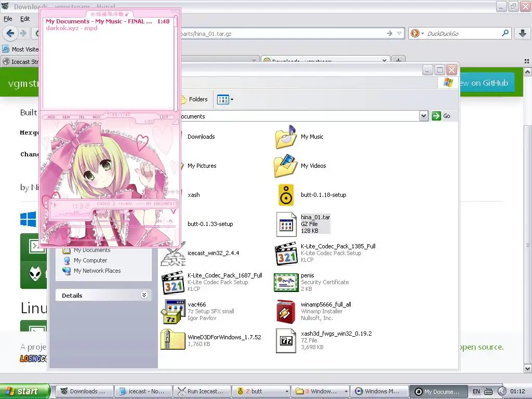The height and width of the screenshot is (399, 532).
Task: Click the browser Forward arrow
Action: [23, 33]
